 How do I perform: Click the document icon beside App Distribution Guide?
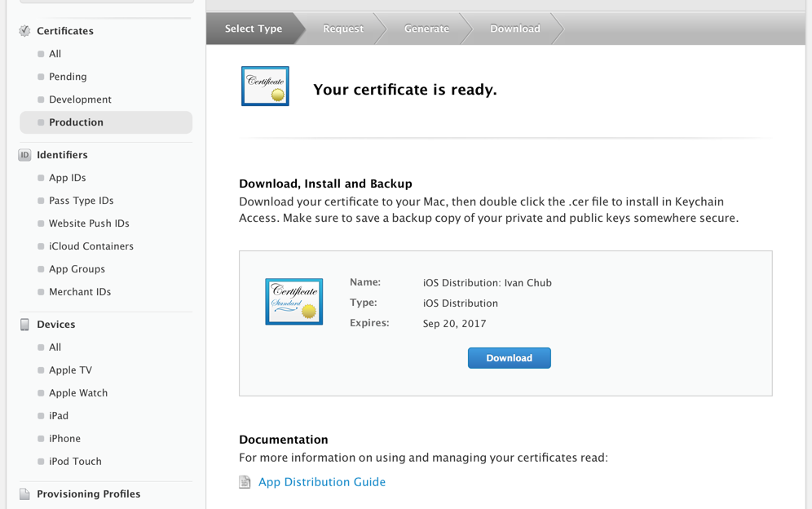tap(245, 482)
